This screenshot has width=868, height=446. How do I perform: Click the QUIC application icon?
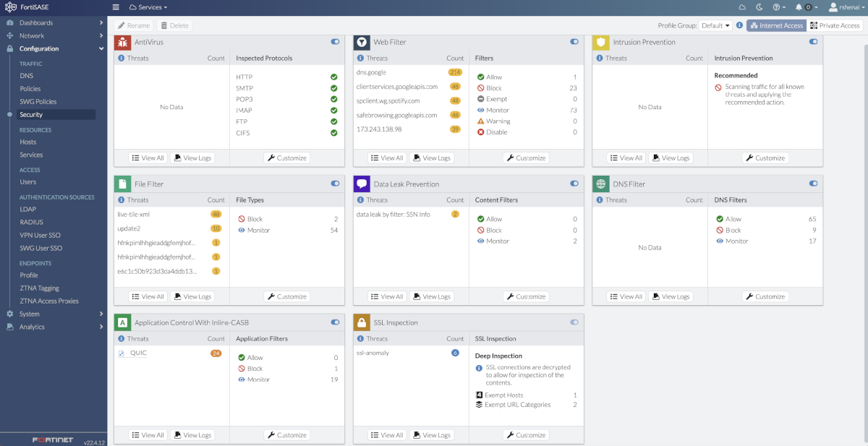tap(122, 353)
